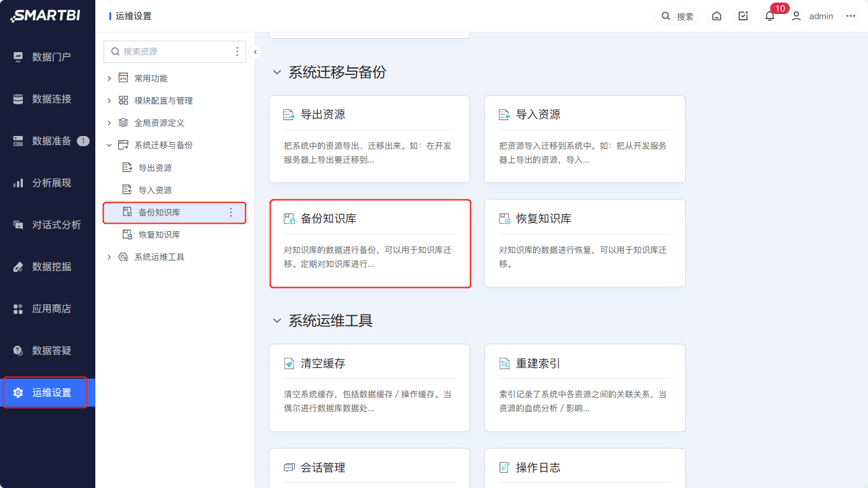Click the 搜索资源 input field

click(175, 51)
